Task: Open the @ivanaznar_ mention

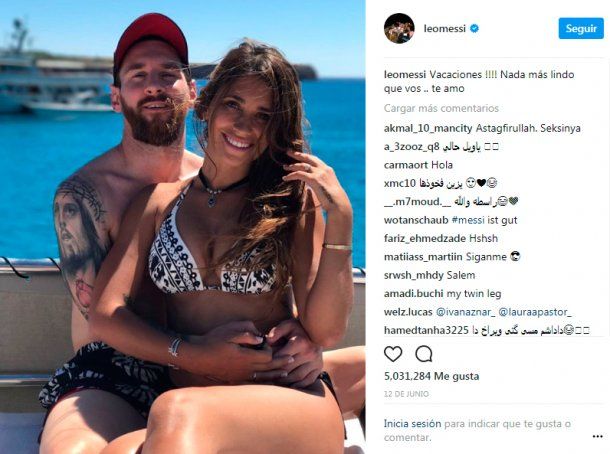Action: [465, 312]
